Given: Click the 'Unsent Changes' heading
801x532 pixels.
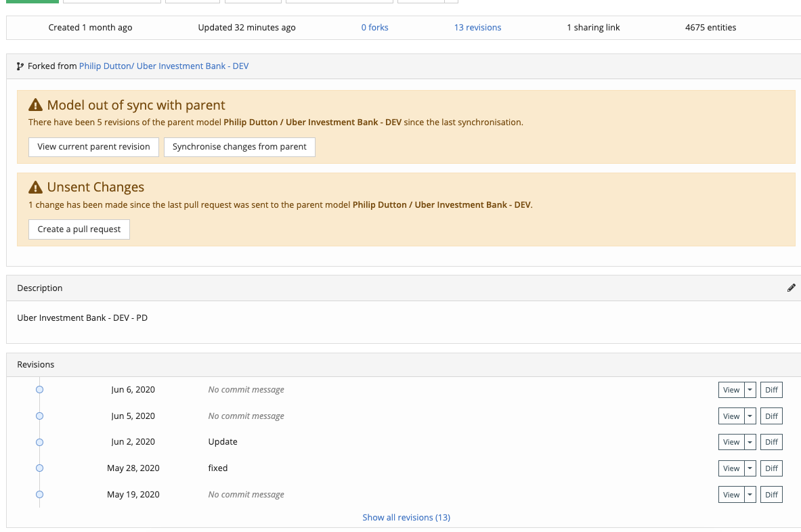Looking at the screenshot, I should (95, 187).
